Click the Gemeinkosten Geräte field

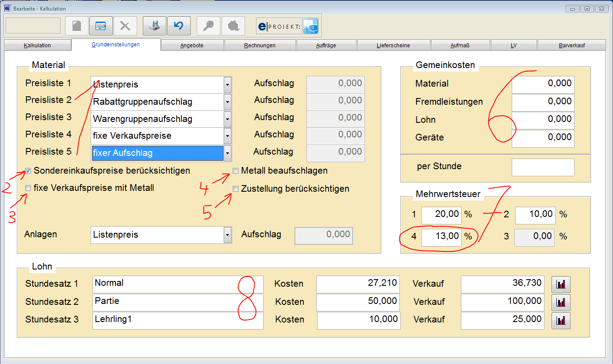pos(543,138)
